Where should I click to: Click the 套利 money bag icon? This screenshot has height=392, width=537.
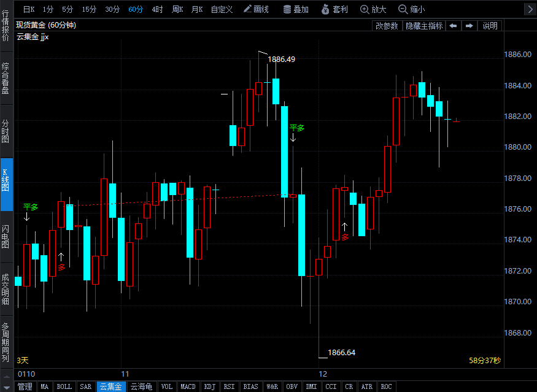[x=325, y=9]
